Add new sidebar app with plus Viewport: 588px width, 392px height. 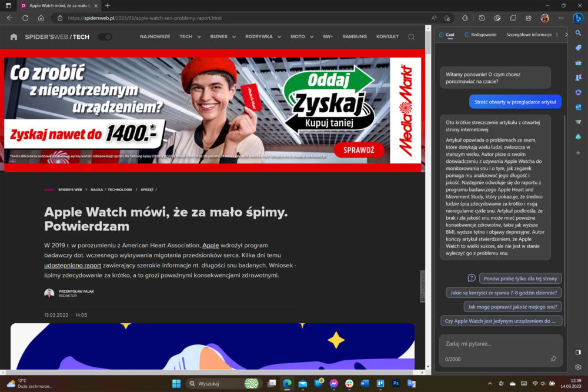coord(578,153)
